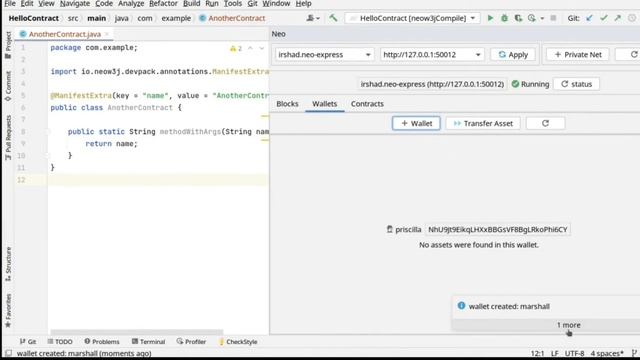This screenshot has height=360, width=640.
Task: Click the Apply button
Action: coord(513,54)
